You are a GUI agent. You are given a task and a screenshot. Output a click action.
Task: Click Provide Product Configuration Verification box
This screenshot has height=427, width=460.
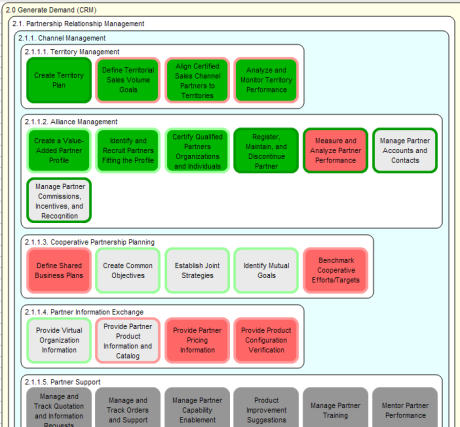pos(266,340)
